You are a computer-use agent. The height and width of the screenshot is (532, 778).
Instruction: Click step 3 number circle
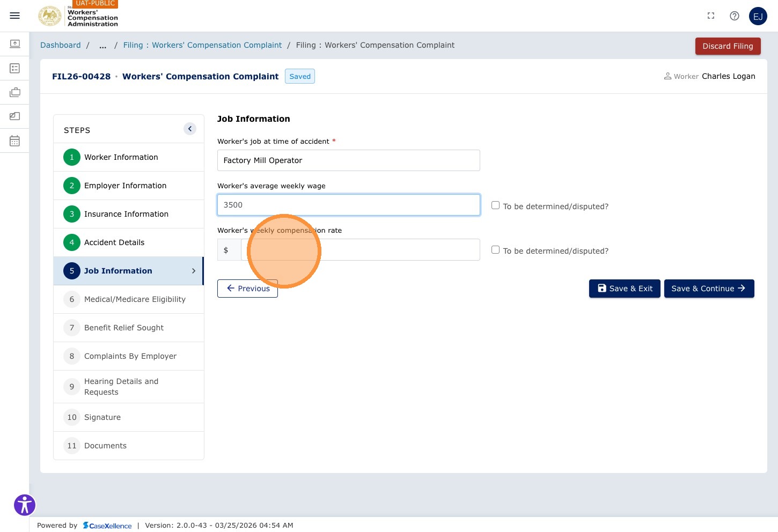[x=72, y=214]
